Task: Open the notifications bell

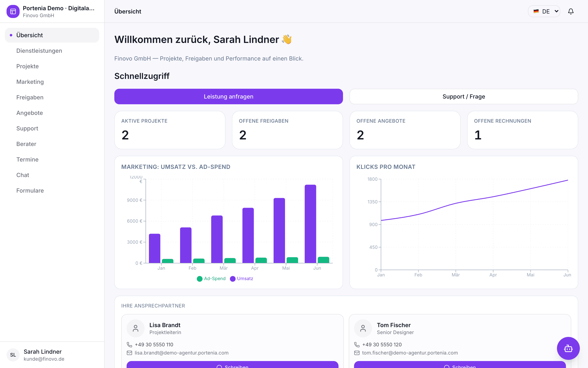Action: [571, 11]
